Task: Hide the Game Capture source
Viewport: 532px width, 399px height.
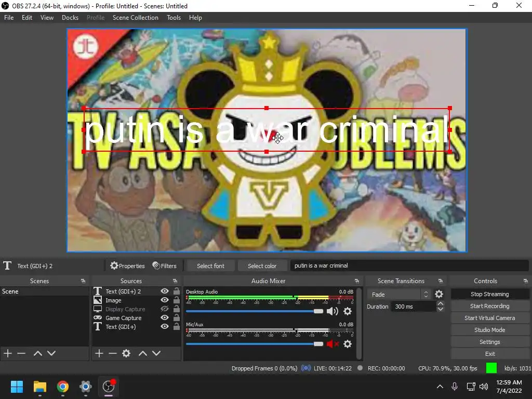Action: click(165, 317)
